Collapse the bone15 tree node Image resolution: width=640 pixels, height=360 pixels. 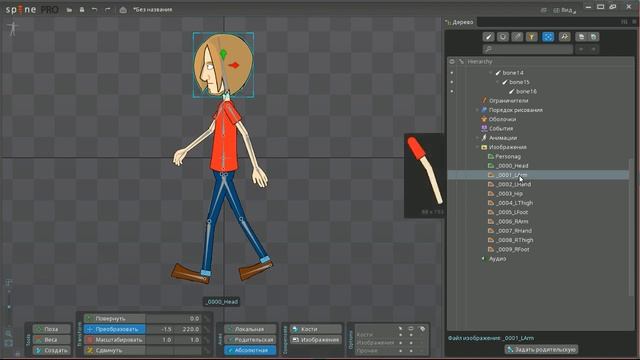pos(498,82)
